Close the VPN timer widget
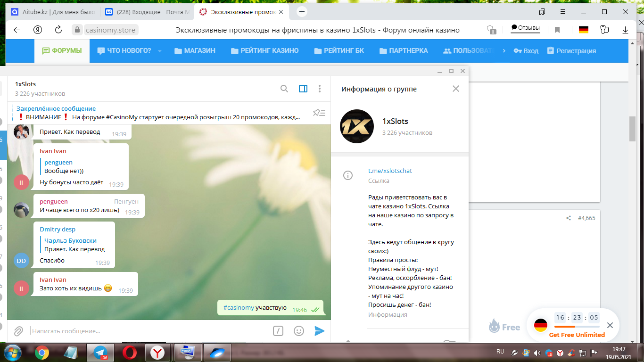The image size is (644, 362). point(610,325)
